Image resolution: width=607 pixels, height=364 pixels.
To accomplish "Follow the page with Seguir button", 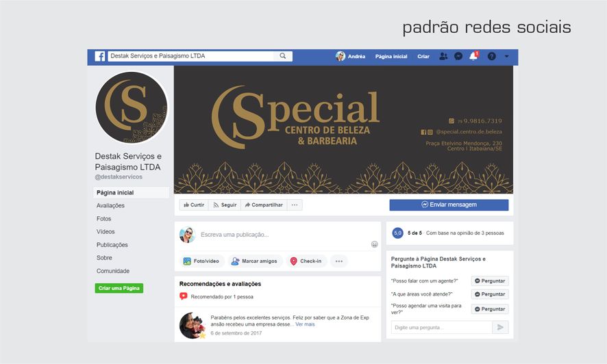I will click(x=225, y=205).
